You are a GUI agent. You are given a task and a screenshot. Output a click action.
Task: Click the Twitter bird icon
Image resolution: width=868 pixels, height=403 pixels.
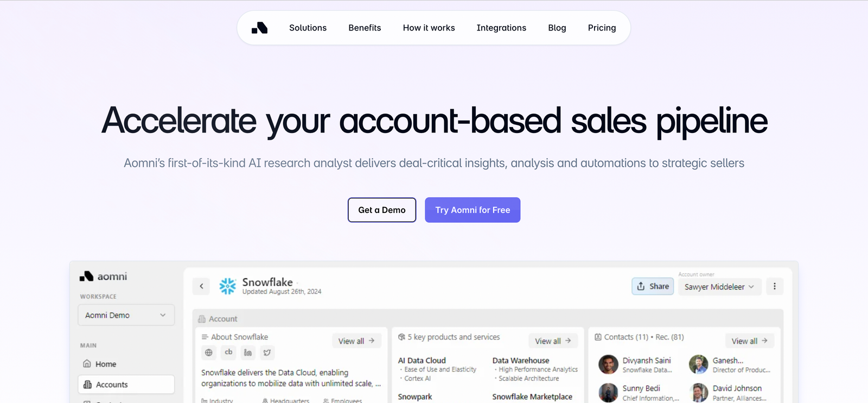pyautogui.click(x=267, y=352)
